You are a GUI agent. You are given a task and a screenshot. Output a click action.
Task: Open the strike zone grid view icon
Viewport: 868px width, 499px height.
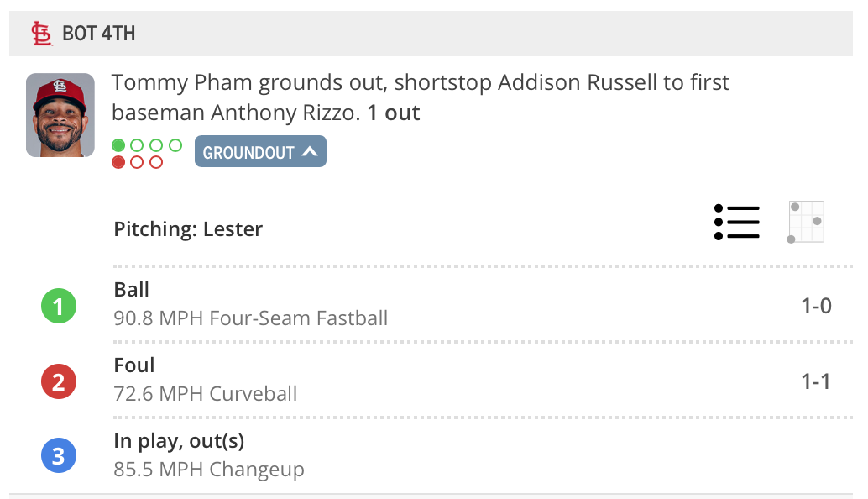pyautogui.click(x=807, y=222)
